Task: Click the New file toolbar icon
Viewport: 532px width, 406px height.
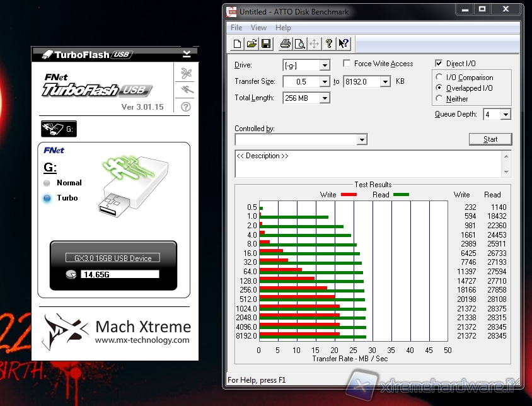Action: (237, 43)
